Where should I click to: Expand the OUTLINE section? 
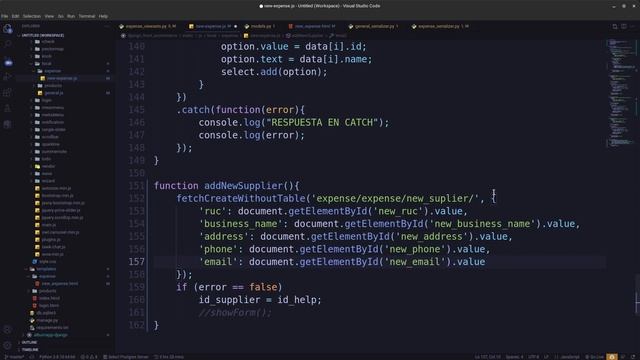(x=29, y=342)
